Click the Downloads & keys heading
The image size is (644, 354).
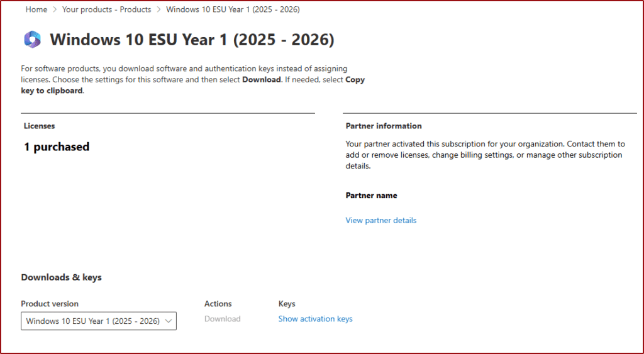coord(61,277)
